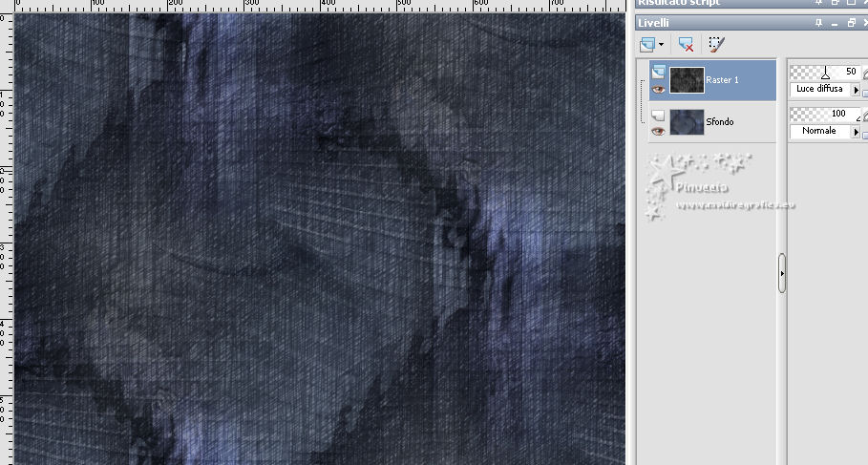Click the Raster 1 layer name
The image size is (868, 465).
[722, 79]
